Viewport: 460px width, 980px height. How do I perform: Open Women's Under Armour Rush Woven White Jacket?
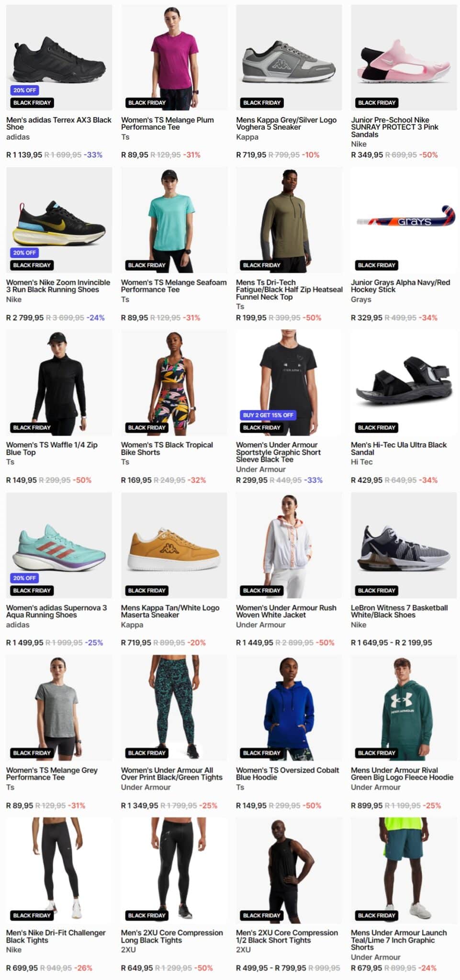(x=286, y=611)
